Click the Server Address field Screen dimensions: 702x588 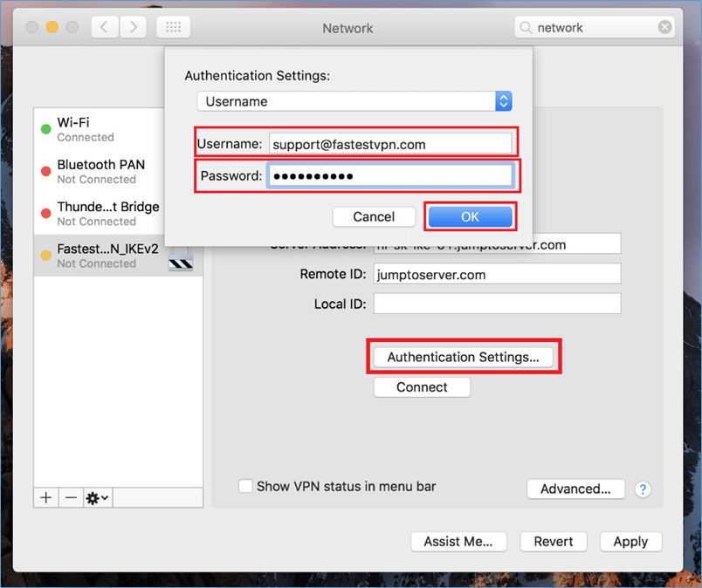498,243
